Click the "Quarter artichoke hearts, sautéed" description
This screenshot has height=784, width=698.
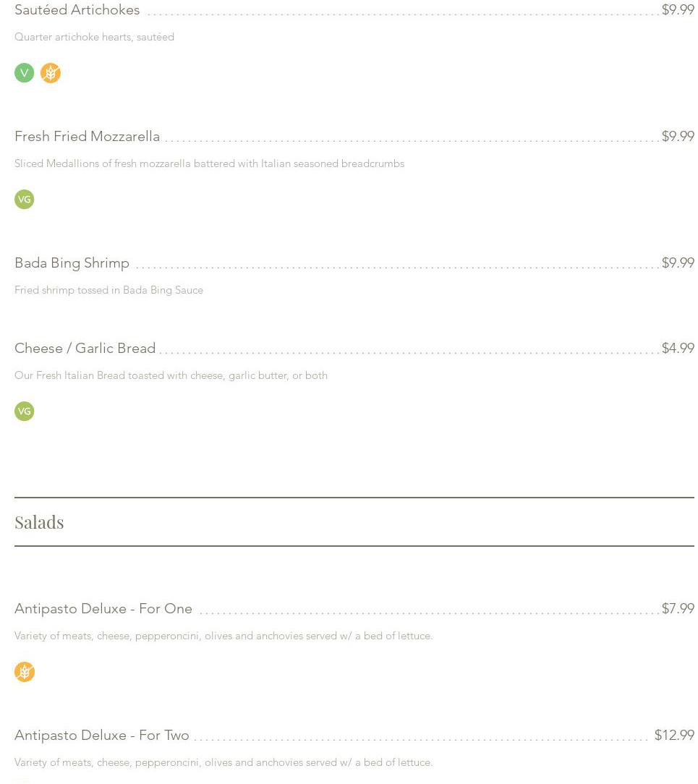pos(94,38)
